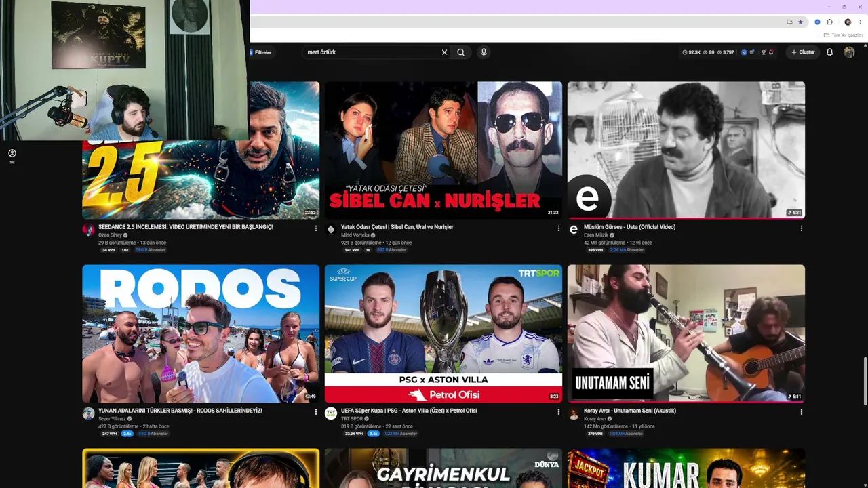
Task: Click the "941 VPH" badge under Yatak Odası
Action: [x=351, y=250]
